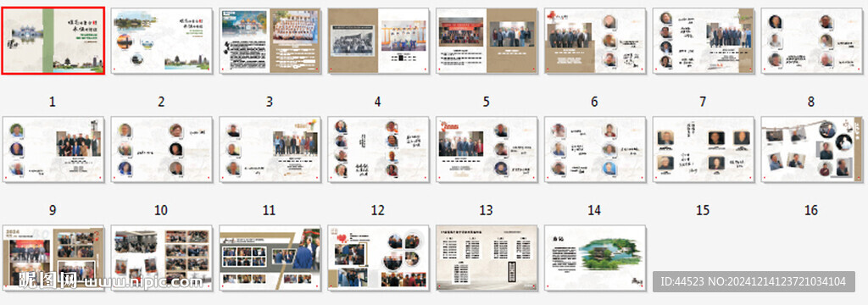Screen dimensions: 868x305
Task: Open slide 11 thumbnail
Action: (x=270, y=149)
